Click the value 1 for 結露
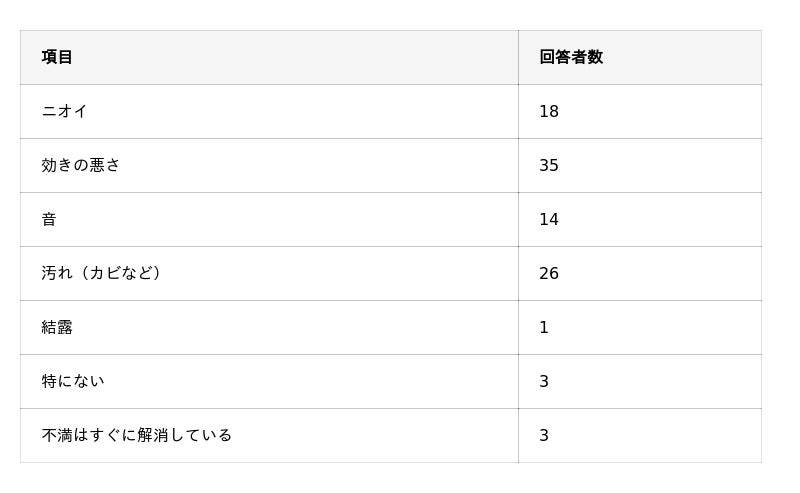Viewport: 800px width, 493px height. pyautogui.click(x=544, y=327)
